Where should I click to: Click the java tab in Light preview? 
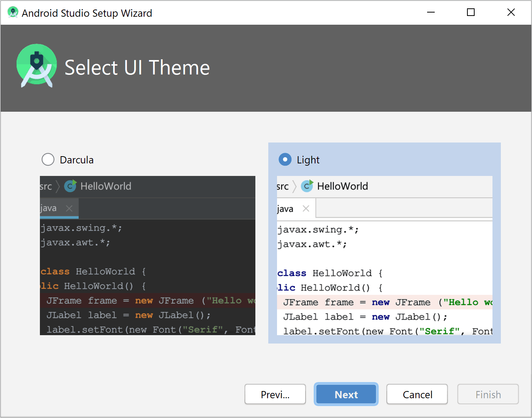click(x=296, y=208)
